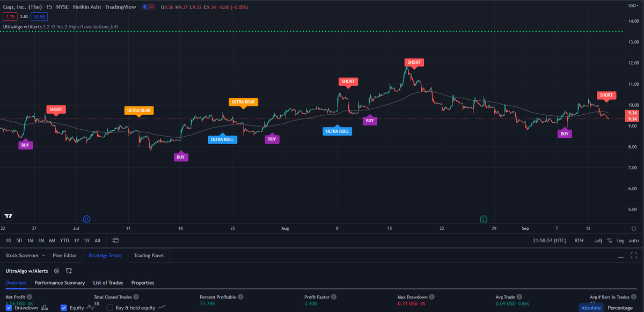Click Total Closed Trades info icon
644x312 pixels.
tap(136, 296)
